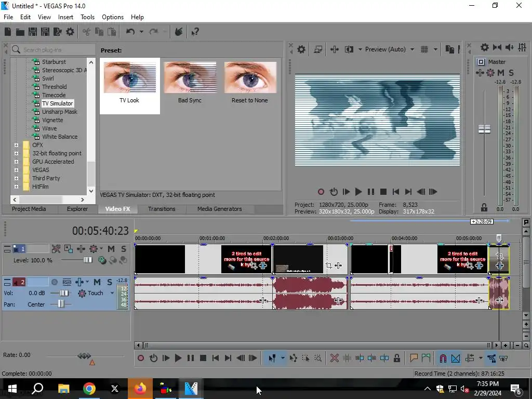Solo the Master bus
Screen dimensions: 532x399
pos(511,73)
